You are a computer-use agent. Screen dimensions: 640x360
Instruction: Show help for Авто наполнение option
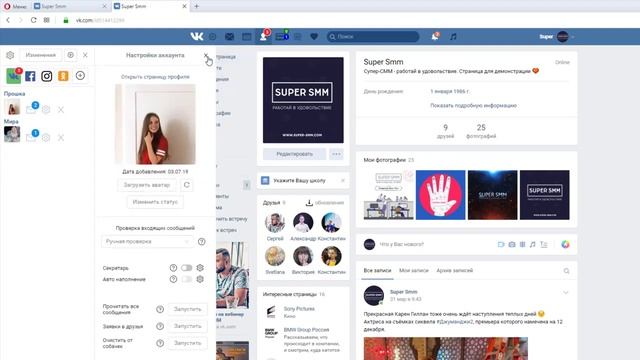point(173,279)
